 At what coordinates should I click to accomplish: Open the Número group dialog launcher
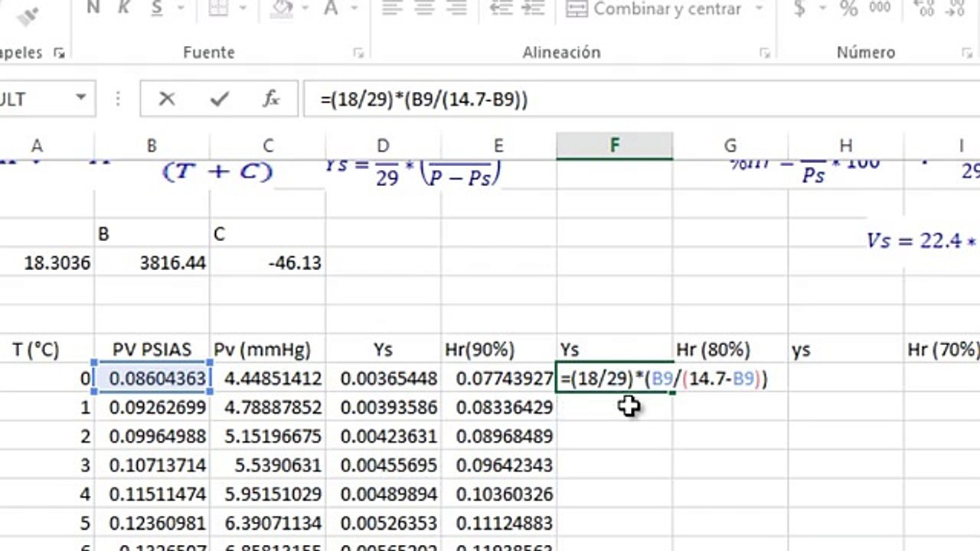[x=967, y=53]
